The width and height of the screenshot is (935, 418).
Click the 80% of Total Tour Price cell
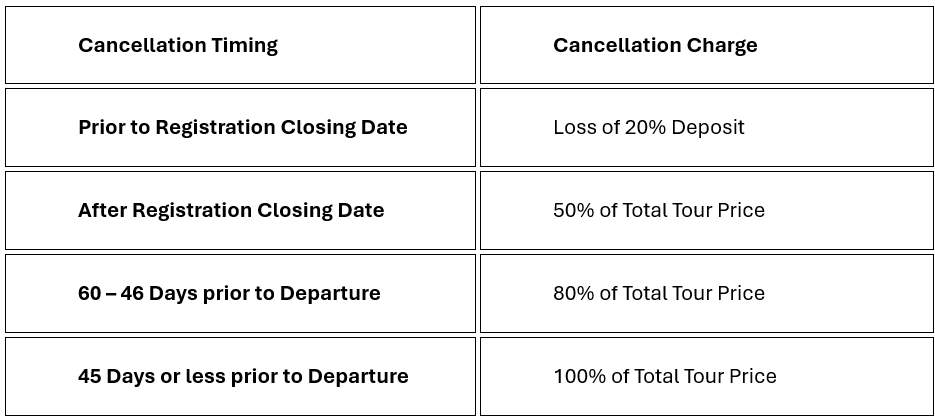click(x=706, y=293)
